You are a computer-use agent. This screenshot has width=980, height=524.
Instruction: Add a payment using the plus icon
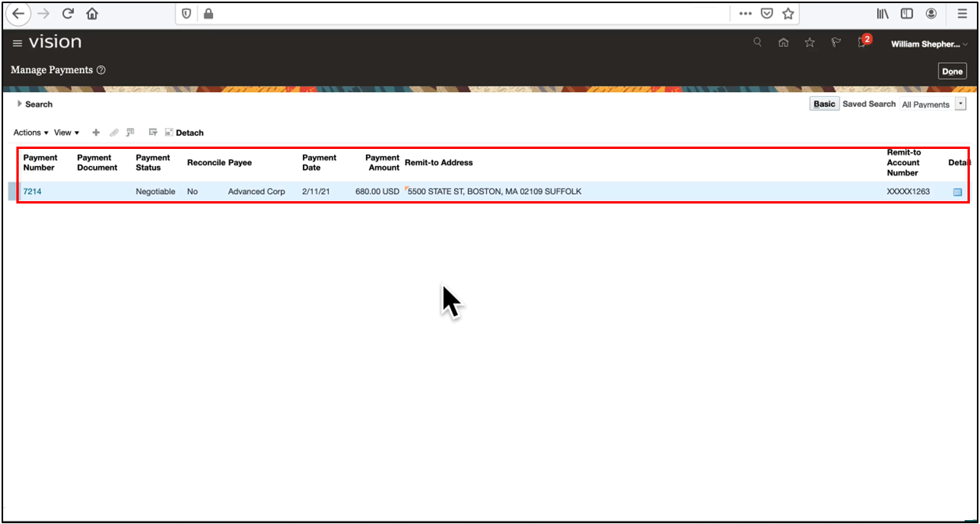96,133
